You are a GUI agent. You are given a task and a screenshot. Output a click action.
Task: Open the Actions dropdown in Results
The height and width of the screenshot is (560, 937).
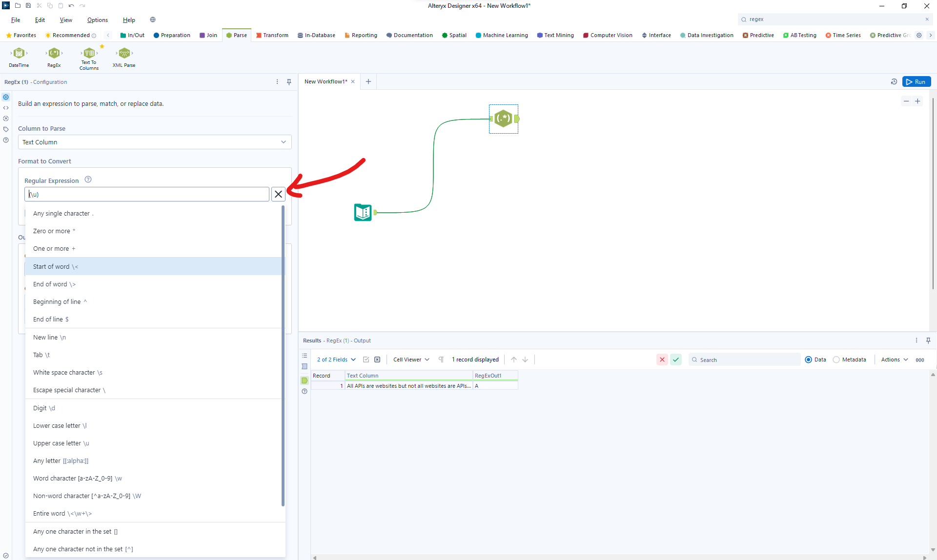click(895, 360)
